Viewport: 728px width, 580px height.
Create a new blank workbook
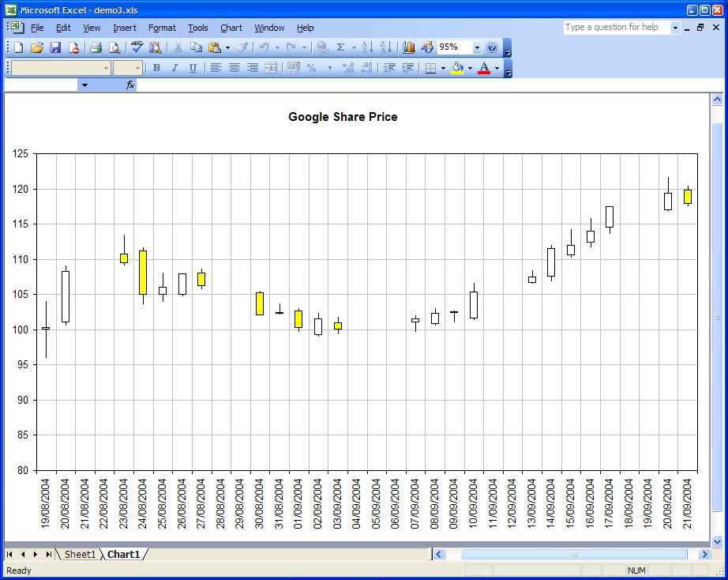tap(19, 47)
